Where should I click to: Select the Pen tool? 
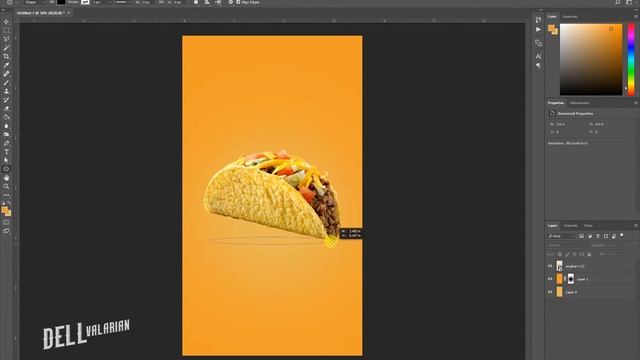[6, 143]
